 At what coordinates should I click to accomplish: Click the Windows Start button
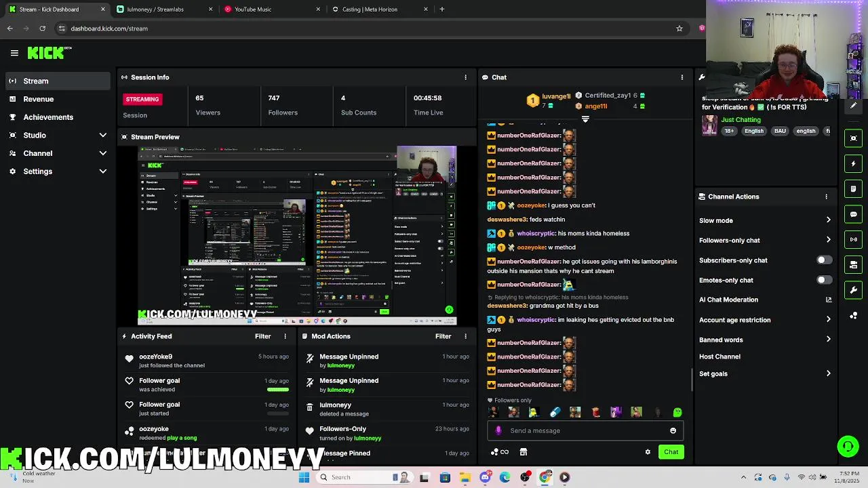point(304,477)
